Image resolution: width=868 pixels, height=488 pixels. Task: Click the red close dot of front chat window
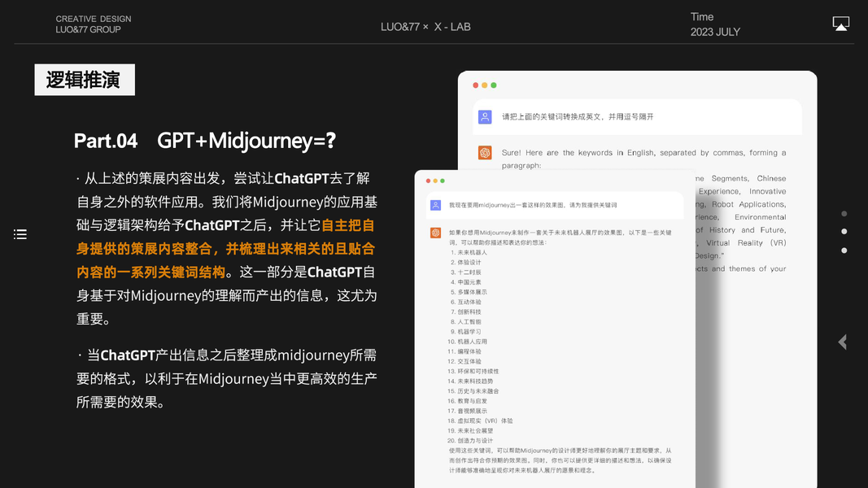pos(428,181)
